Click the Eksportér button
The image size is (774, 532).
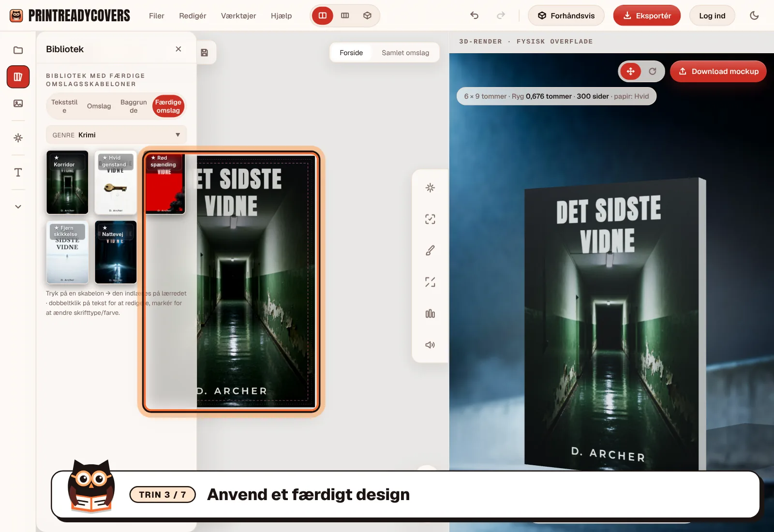click(647, 15)
